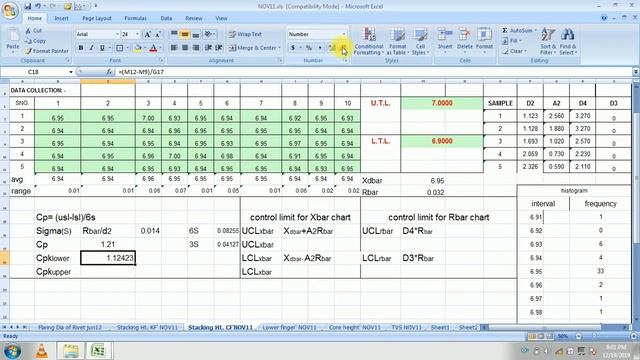Click the Increase Indent icon
Viewport: 640px width, 360px height.
(219, 48)
